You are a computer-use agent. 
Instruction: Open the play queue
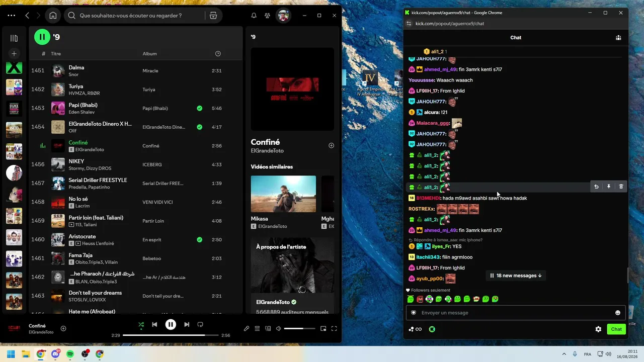click(257, 329)
